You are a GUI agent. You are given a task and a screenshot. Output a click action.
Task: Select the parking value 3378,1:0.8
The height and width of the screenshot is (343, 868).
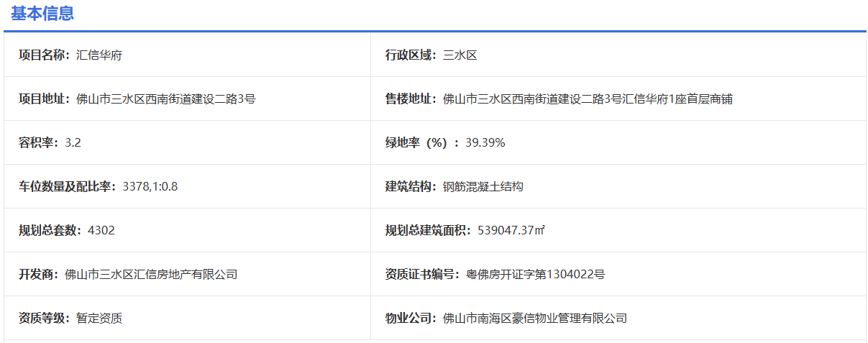click(150, 186)
